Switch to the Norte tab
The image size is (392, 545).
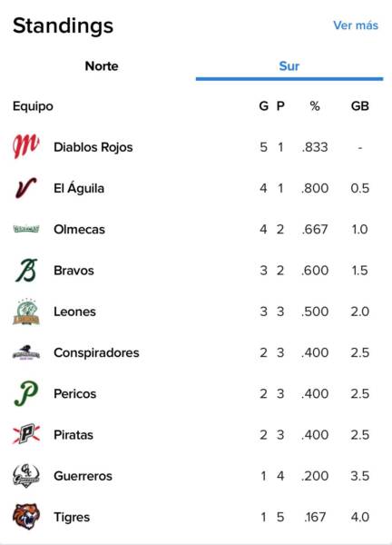pyautogui.click(x=102, y=66)
